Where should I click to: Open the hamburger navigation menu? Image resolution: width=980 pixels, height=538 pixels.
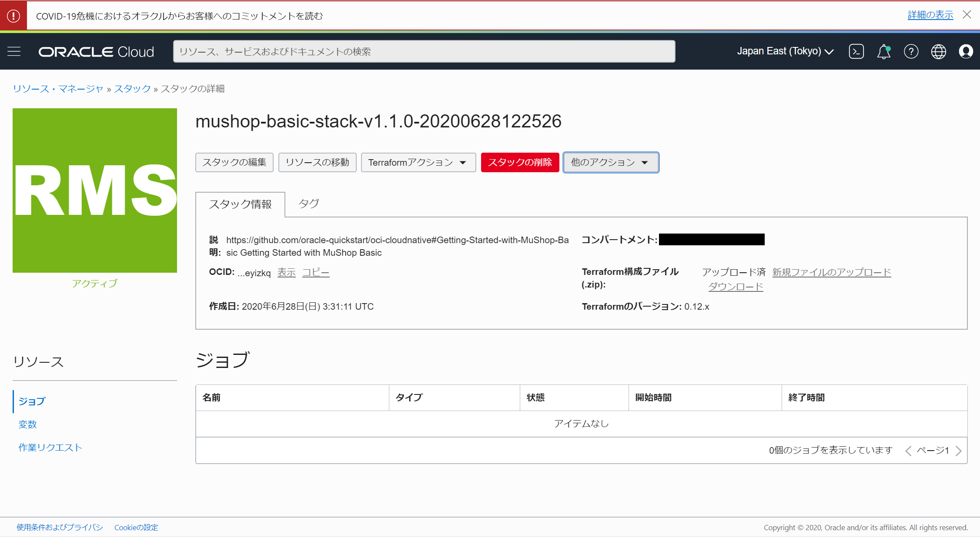(x=14, y=52)
